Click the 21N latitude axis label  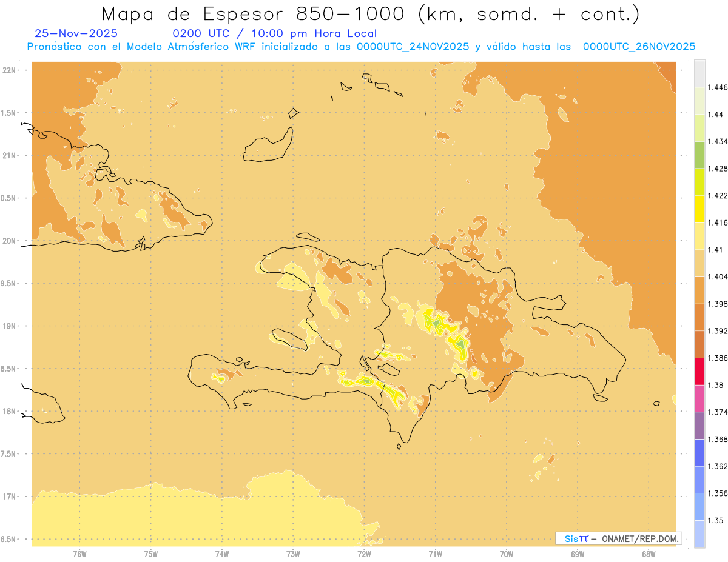10,155
